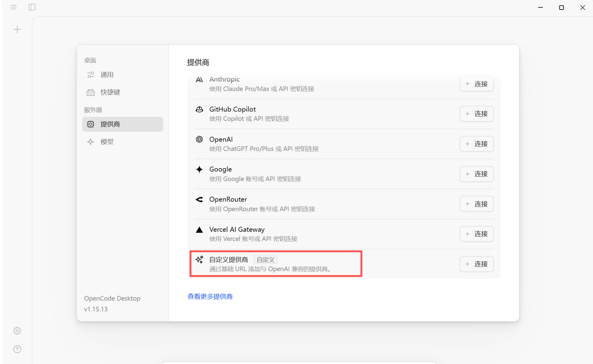
Task: Click the 使用 Google 账号 description text
Action: [255, 179]
